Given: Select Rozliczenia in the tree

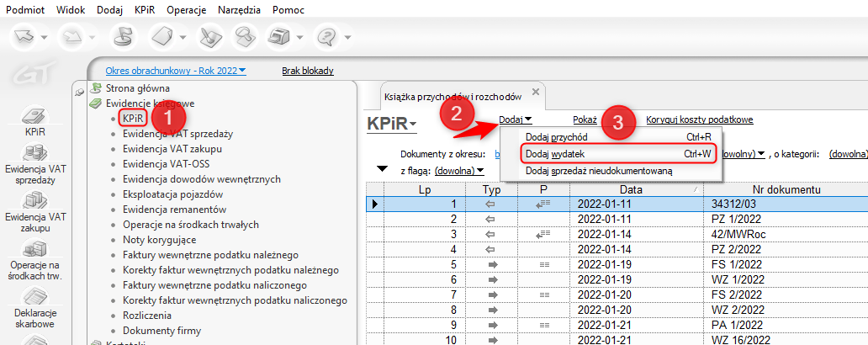Looking at the screenshot, I should [x=147, y=316].
